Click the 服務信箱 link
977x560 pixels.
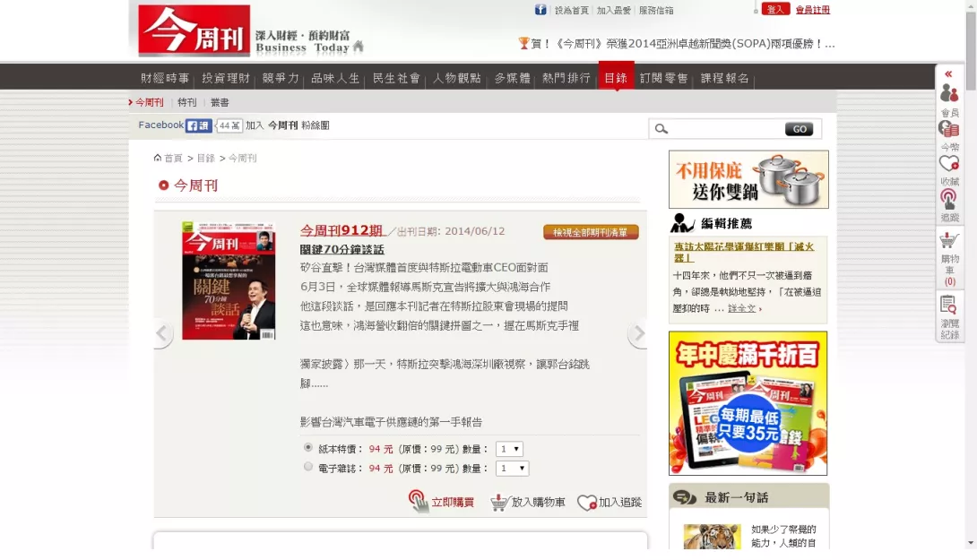point(656,10)
